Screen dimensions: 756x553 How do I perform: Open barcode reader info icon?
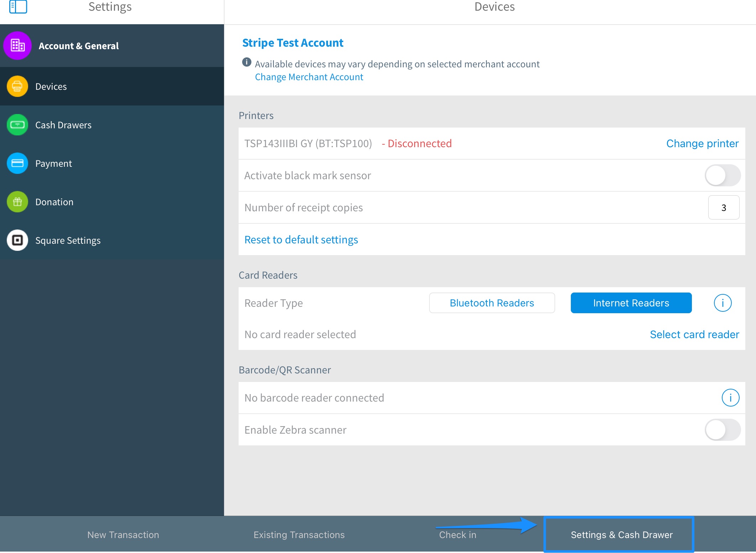coord(730,398)
